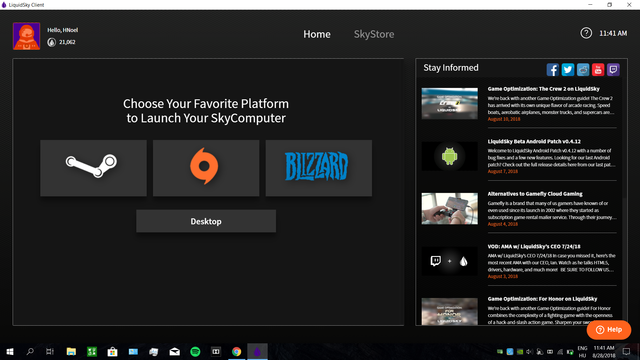Viewport: 640px width, 360px height.
Task: Click the 21,062 credits balance
Action: point(67,42)
